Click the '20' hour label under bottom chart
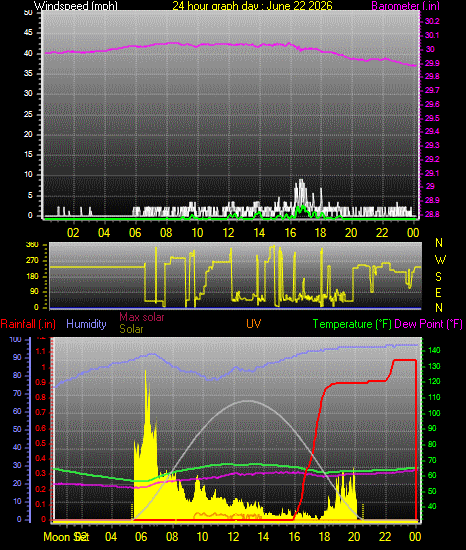Image resolution: width=466 pixels, height=550 pixels. [x=354, y=537]
